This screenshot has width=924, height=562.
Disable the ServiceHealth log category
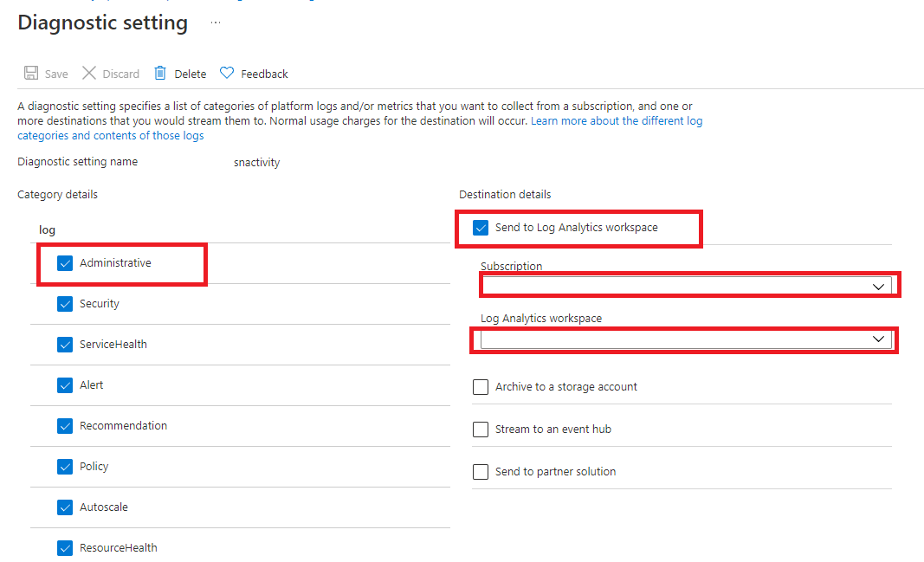coord(65,345)
